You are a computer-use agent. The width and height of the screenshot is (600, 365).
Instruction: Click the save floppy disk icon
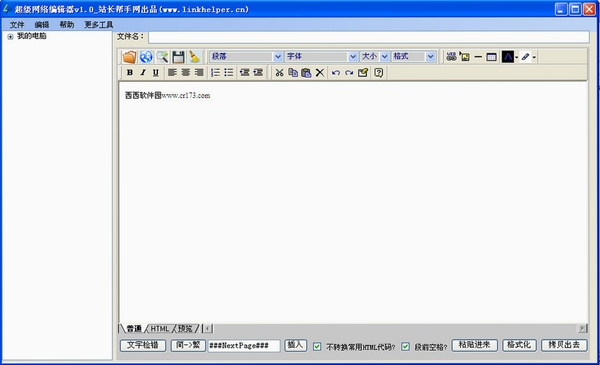[178, 57]
